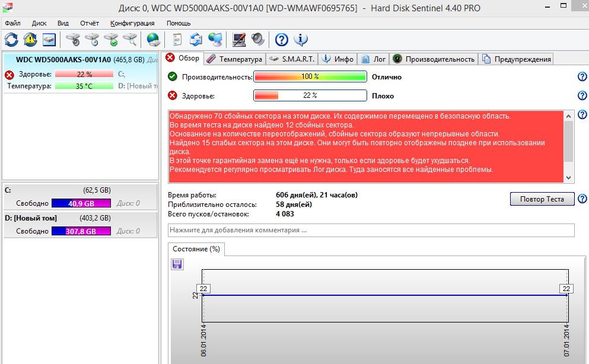Click the help icon next to Повтор Теста
The width and height of the screenshot is (589, 364).
(x=582, y=199)
